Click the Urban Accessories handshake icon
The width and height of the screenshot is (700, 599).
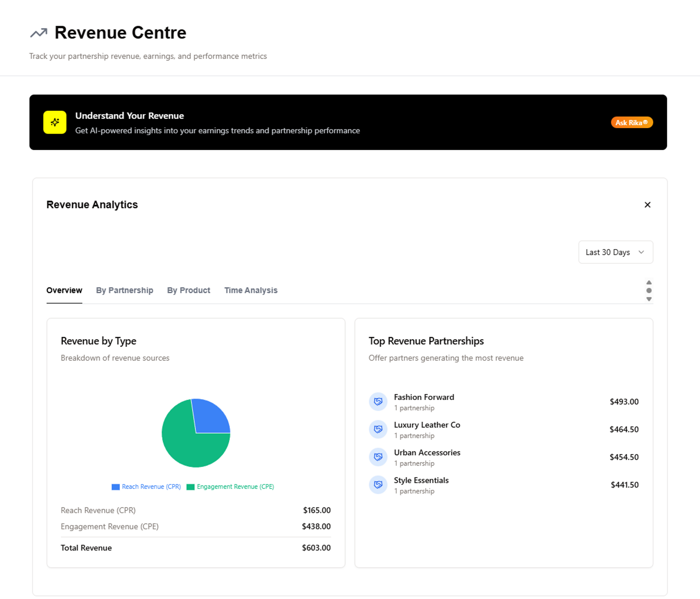coord(378,457)
